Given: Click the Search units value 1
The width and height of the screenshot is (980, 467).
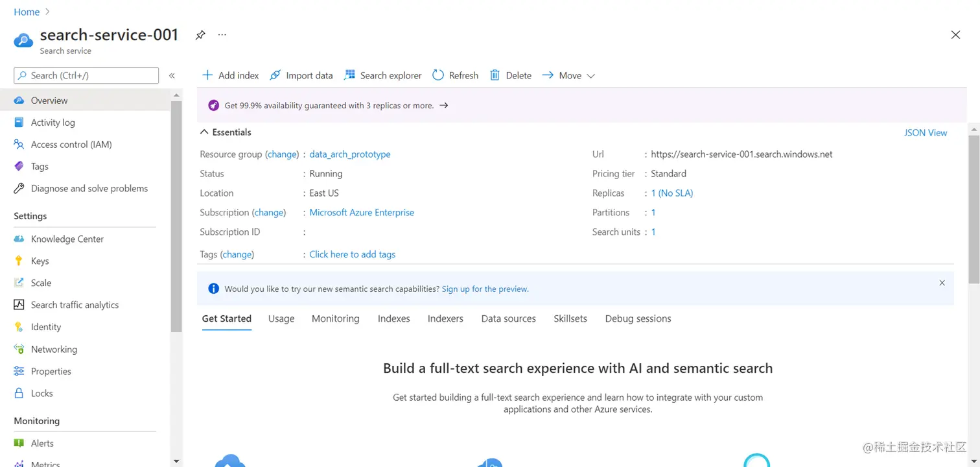Looking at the screenshot, I should click(x=653, y=232).
